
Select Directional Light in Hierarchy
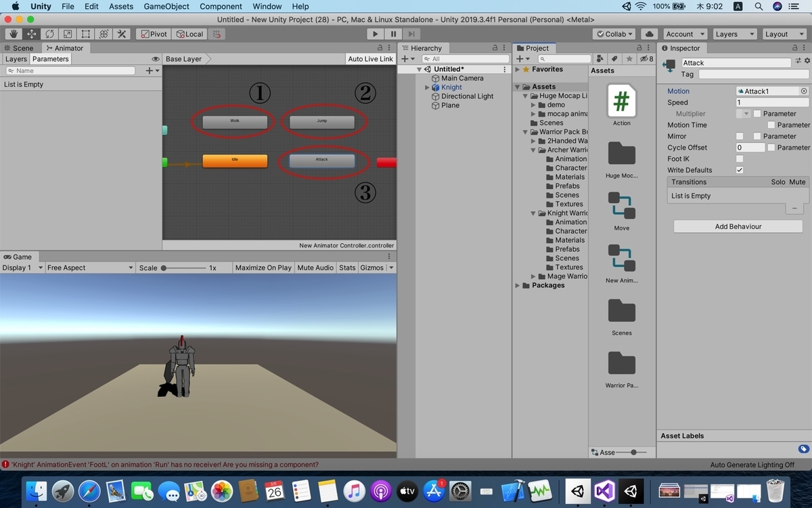[x=468, y=96]
